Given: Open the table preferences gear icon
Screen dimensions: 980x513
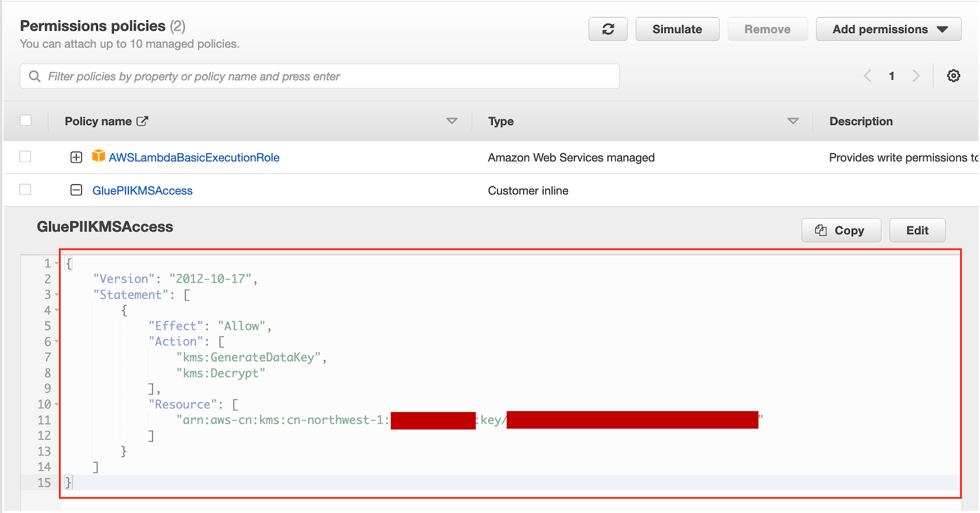Looking at the screenshot, I should tap(953, 76).
